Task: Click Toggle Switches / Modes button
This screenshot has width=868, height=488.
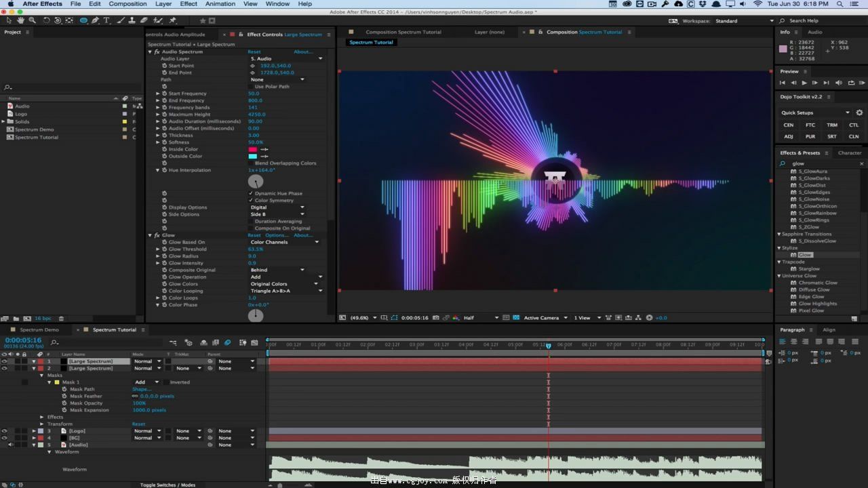Action: (x=168, y=485)
